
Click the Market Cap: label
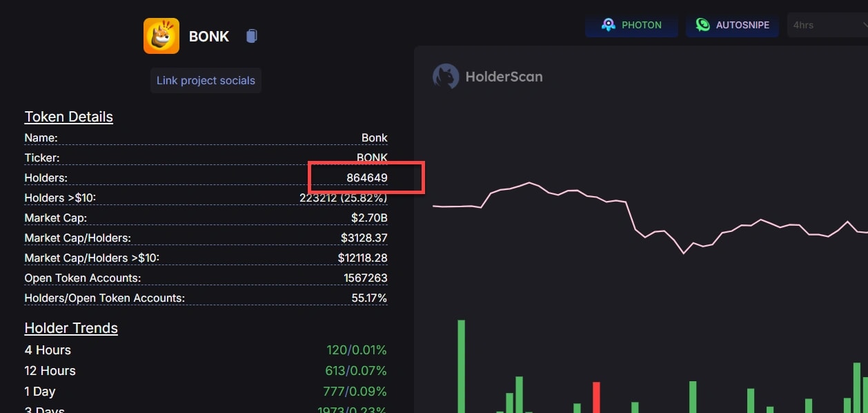tap(56, 218)
